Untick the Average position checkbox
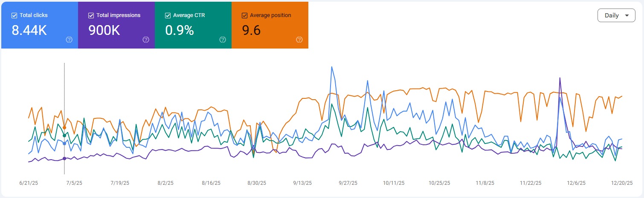The image size is (644, 198). click(245, 15)
